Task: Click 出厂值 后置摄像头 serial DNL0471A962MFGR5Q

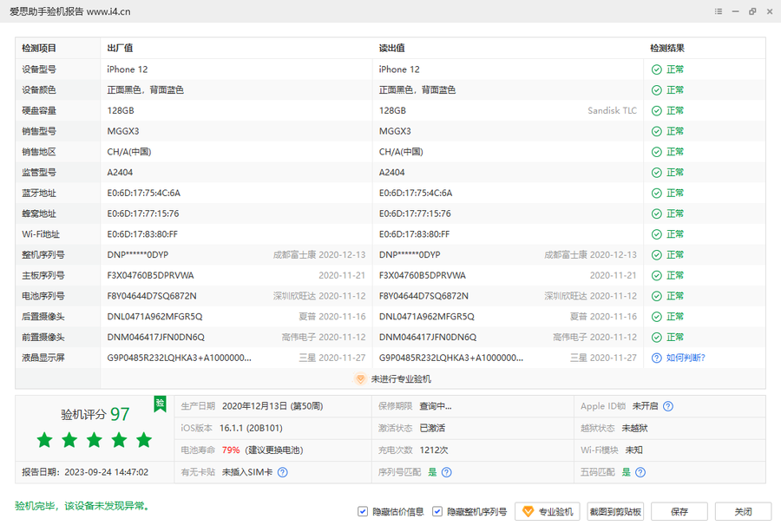Action: pos(154,317)
